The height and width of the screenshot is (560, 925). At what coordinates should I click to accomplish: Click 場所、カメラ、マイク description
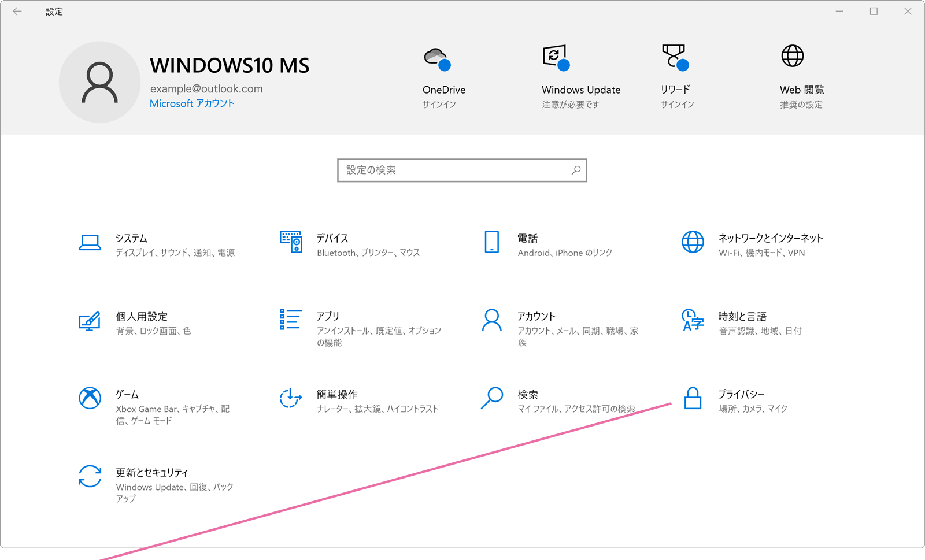753,409
